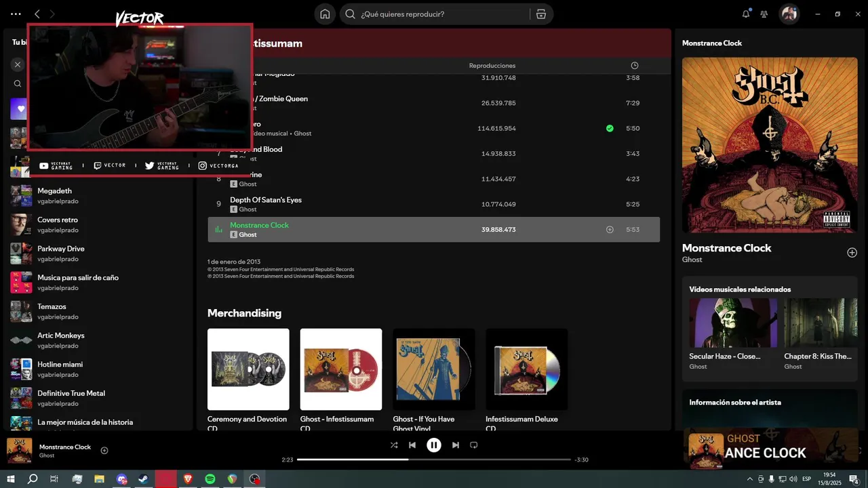Show hidden system tray icons chevron
The width and height of the screenshot is (868, 488).
click(749, 479)
